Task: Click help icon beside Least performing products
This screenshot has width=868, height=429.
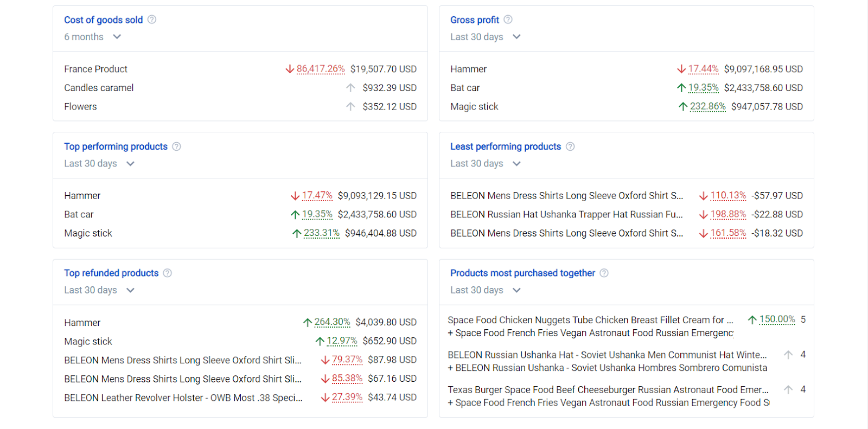Action: [x=570, y=146]
